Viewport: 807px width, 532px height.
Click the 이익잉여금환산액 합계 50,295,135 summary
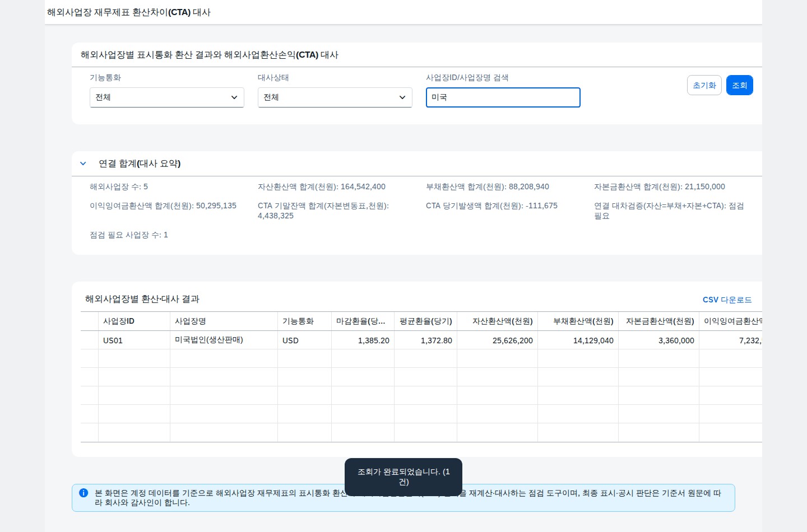163,206
